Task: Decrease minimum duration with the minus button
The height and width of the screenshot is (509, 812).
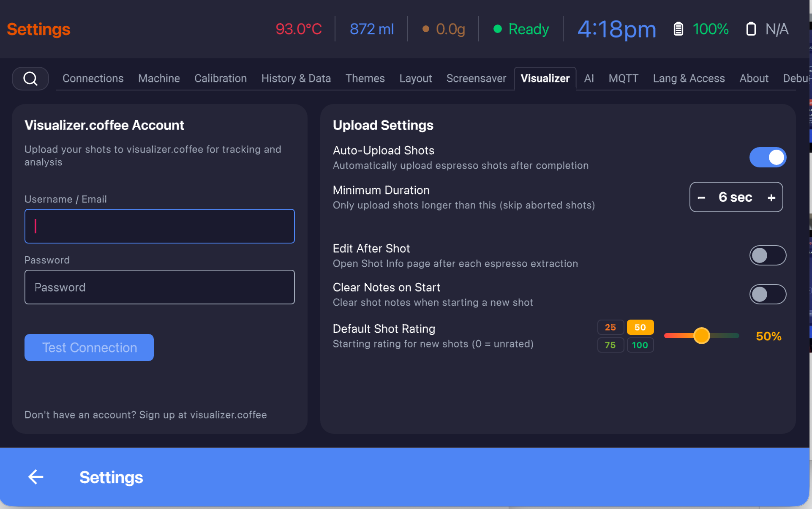Action: tap(701, 197)
